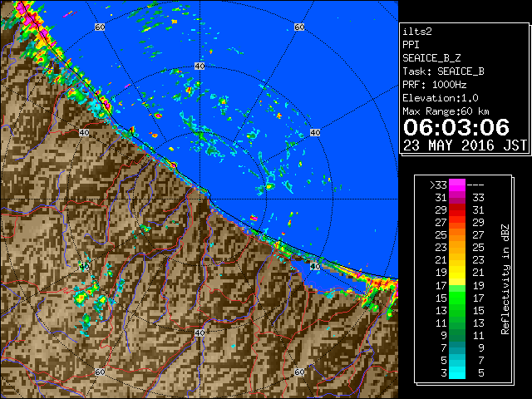Click the "---" legend upper-bound label
532x399 pixels.
coord(475,185)
